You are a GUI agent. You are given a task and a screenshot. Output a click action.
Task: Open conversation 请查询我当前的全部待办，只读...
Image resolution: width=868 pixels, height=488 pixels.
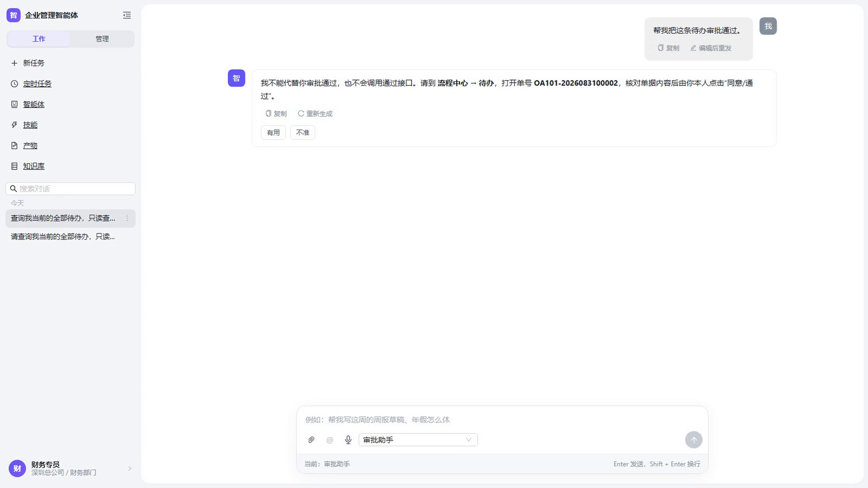[63, 237]
